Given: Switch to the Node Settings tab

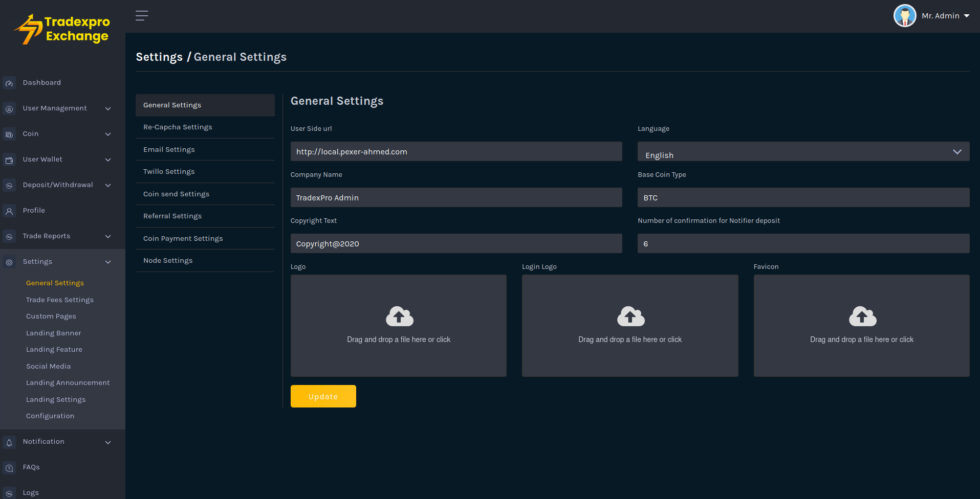Looking at the screenshot, I should pyautogui.click(x=168, y=260).
